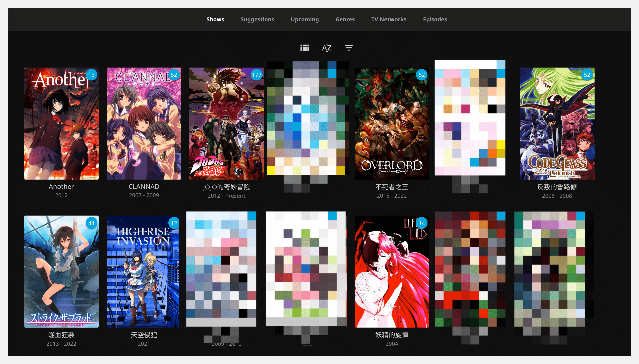Click the CLANNAD title link
The image size is (639, 364).
click(144, 186)
